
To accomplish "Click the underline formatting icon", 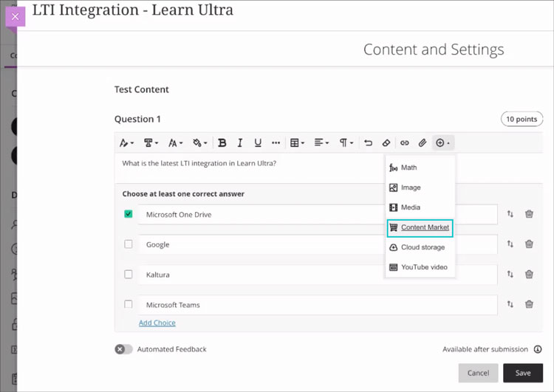I will pyautogui.click(x=257, y=143).
